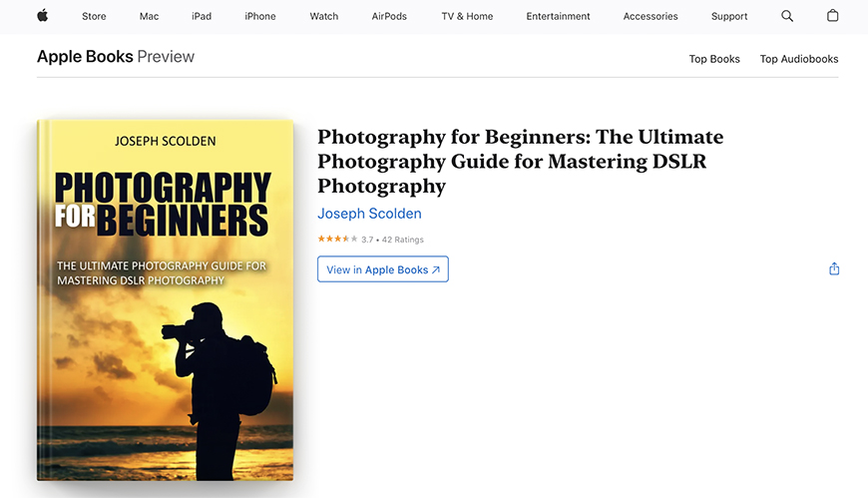Open the shopping bag icon
Image resolution: width=868 pixels, height=498 pixels.
(x=832, y=16)
